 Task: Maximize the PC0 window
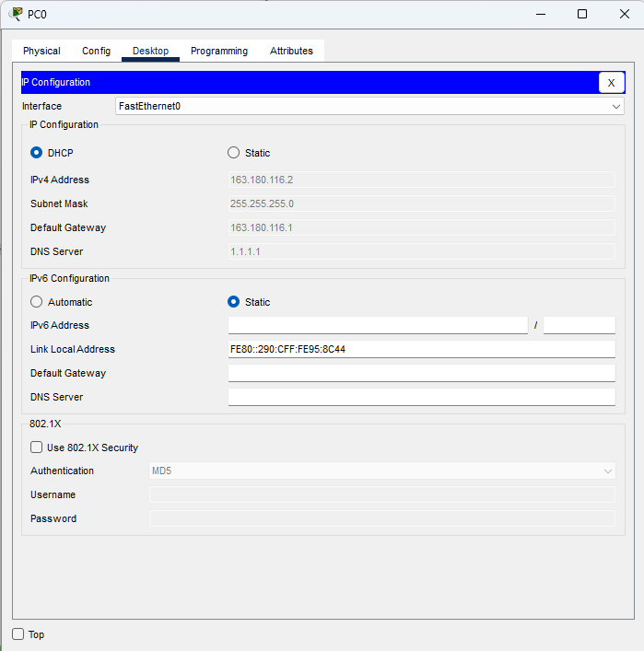[582, 14]
